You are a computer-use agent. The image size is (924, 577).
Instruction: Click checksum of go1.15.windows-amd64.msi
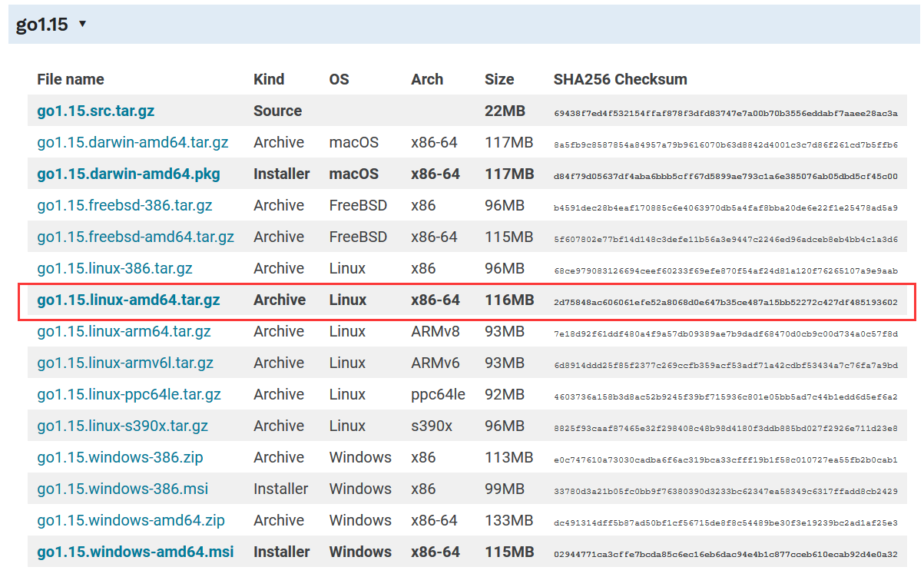[726, 554]
